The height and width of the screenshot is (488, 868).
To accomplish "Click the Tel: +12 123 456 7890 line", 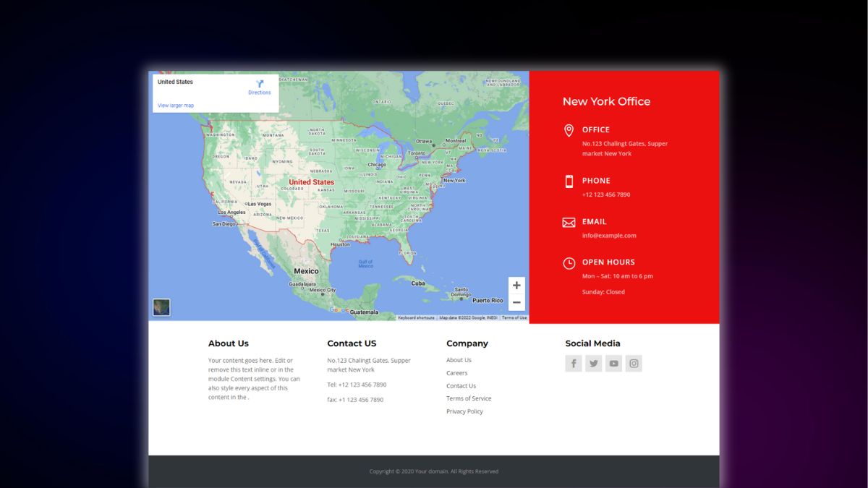I will click(x=357, y=385).
